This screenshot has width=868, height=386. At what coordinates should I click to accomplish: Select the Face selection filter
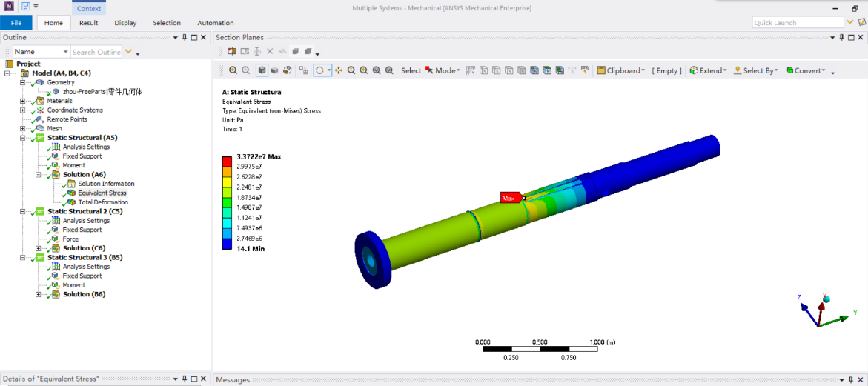click(509, 70)
